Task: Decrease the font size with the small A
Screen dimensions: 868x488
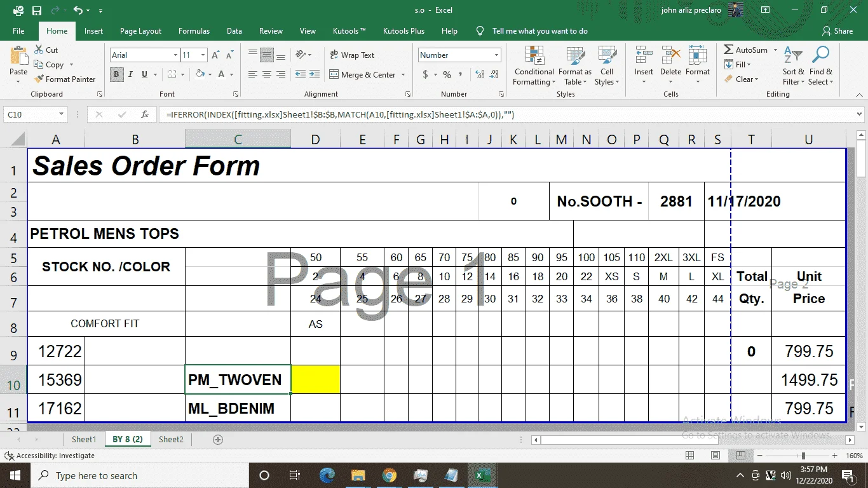Action: click(229, 55)
